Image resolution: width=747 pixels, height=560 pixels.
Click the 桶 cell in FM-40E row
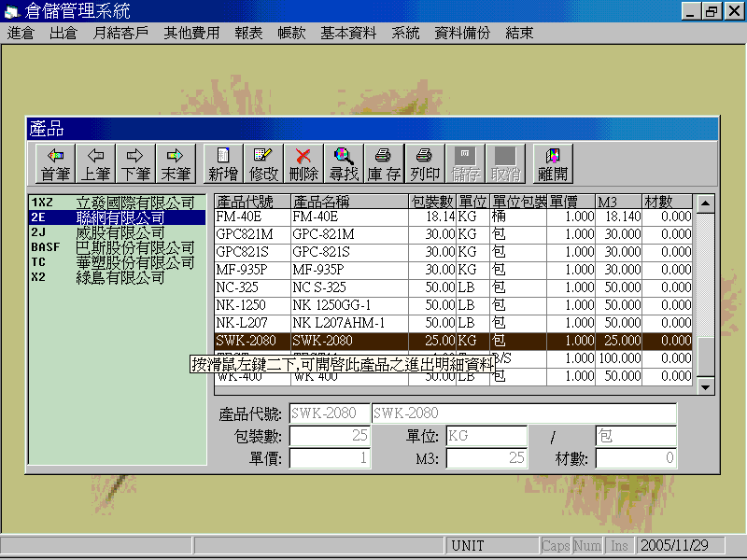point(518,217)
